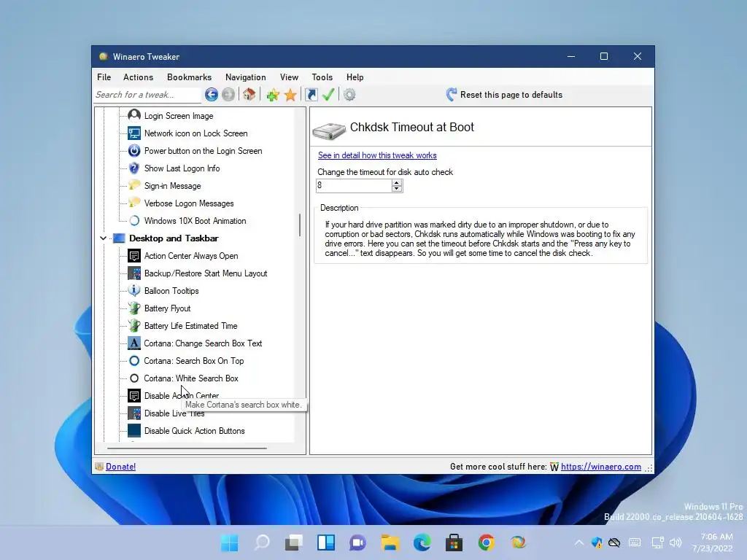
Task: Click Reset this page to defaults
Action: [x=504, y=95]
